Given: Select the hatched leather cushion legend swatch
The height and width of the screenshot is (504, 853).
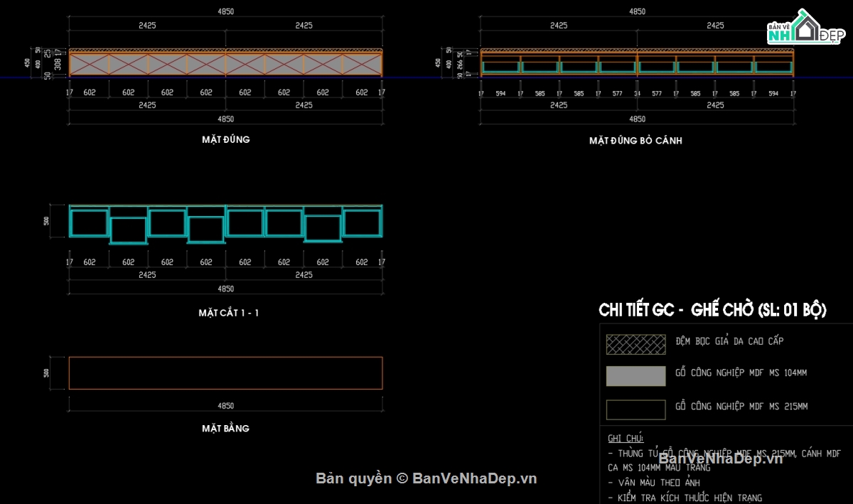Looking at the screenshot, I should click(635, 344).
